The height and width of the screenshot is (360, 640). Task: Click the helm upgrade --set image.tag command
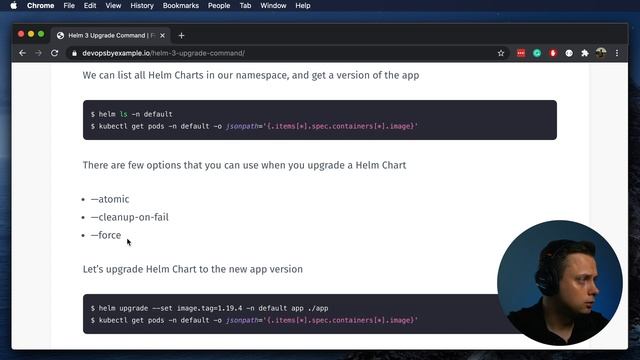209,308
